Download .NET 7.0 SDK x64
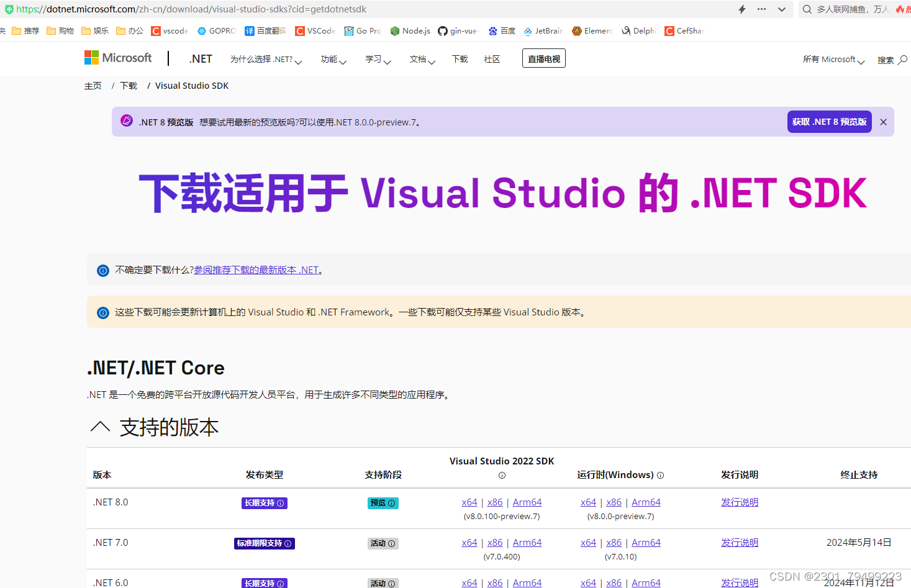 [x=469, y=543]
